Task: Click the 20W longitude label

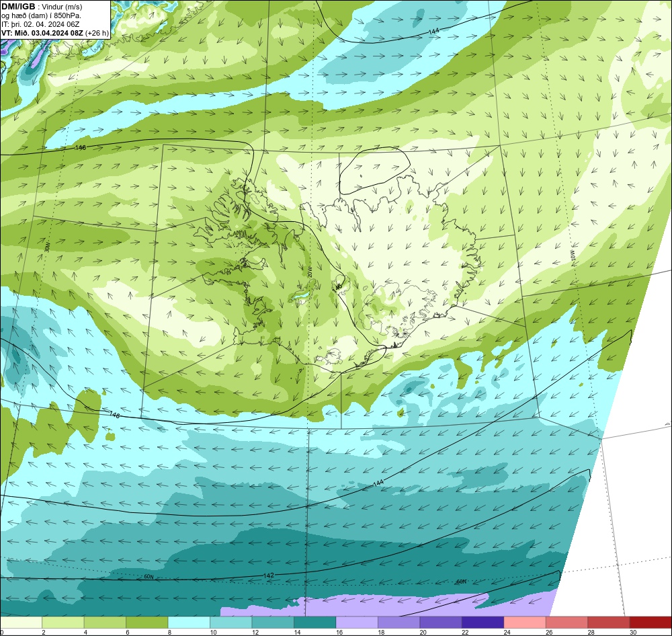Action: point(310,272)
